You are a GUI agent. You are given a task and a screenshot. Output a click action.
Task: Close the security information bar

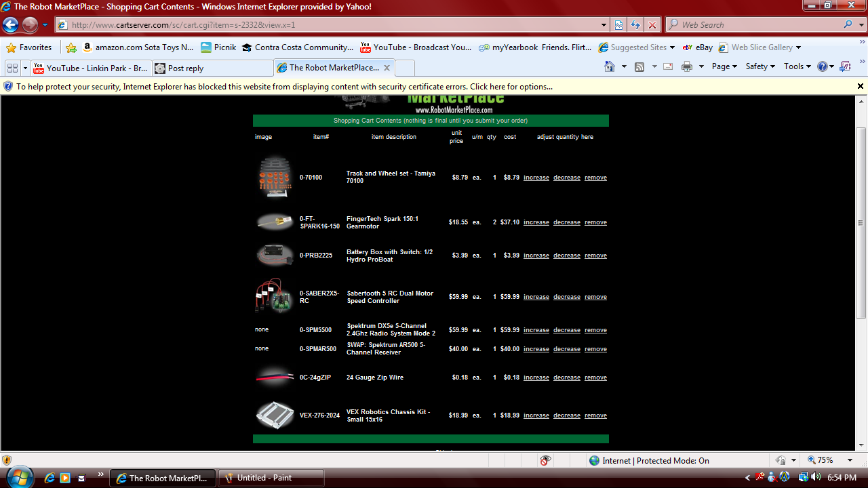pyautogui.click(x=861, y=86)
